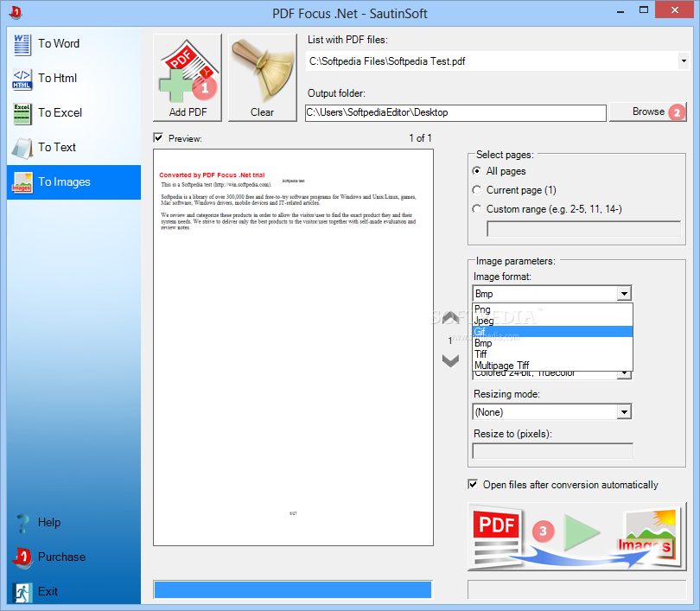
Task: Click the To Excel spreadsheet icon
Action: coord(22,113)
